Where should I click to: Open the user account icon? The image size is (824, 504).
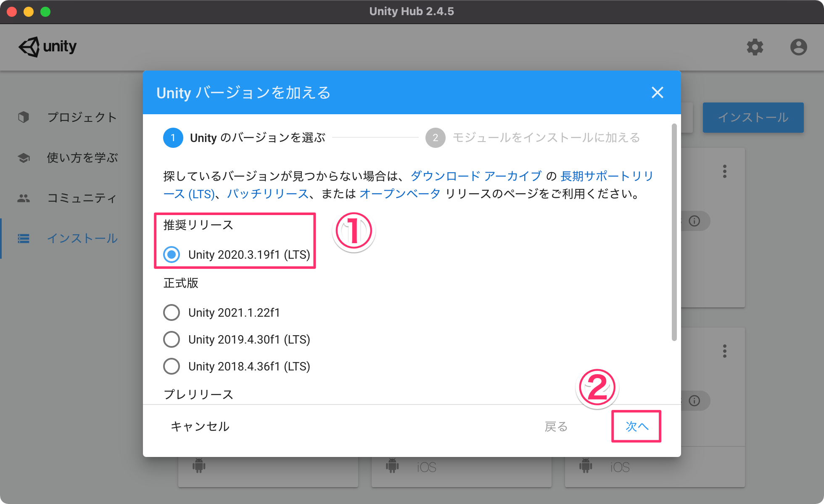tap(798, 47)
